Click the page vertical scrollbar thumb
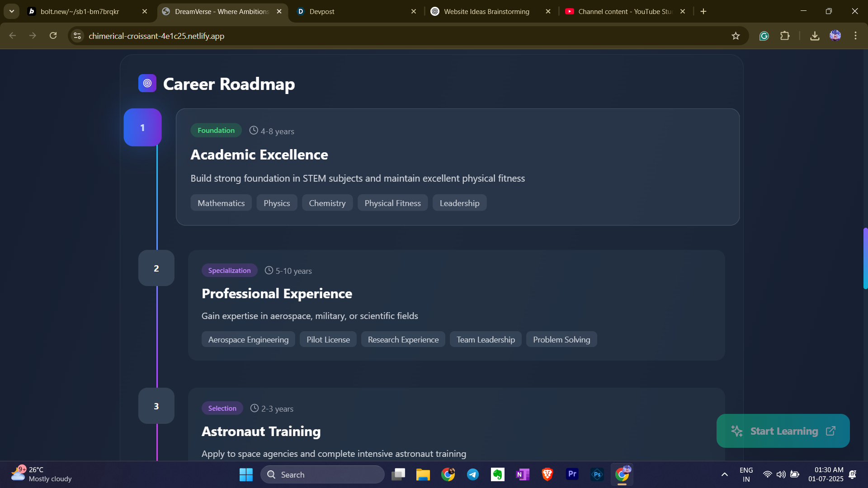The height and width of the screenshot is (488, 868). pyautogui.click(x=865, y=258)
